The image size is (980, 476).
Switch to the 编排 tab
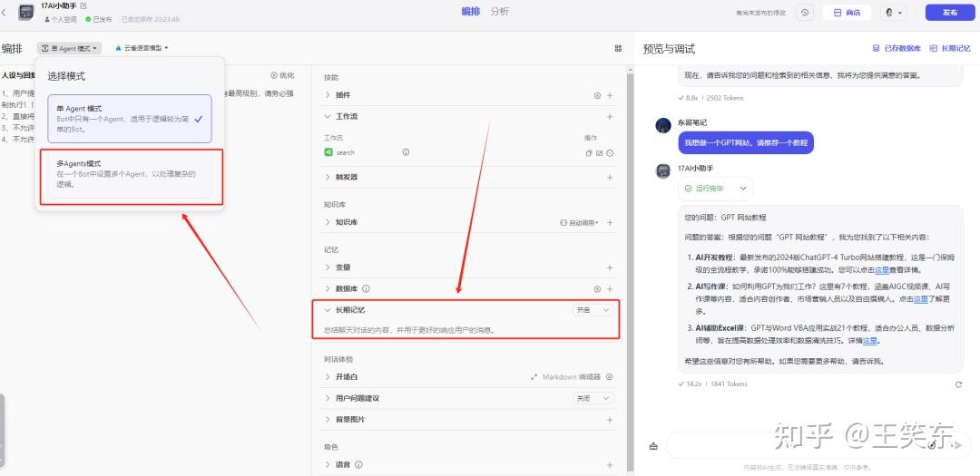pyautogui.click(x=471, y=11)
